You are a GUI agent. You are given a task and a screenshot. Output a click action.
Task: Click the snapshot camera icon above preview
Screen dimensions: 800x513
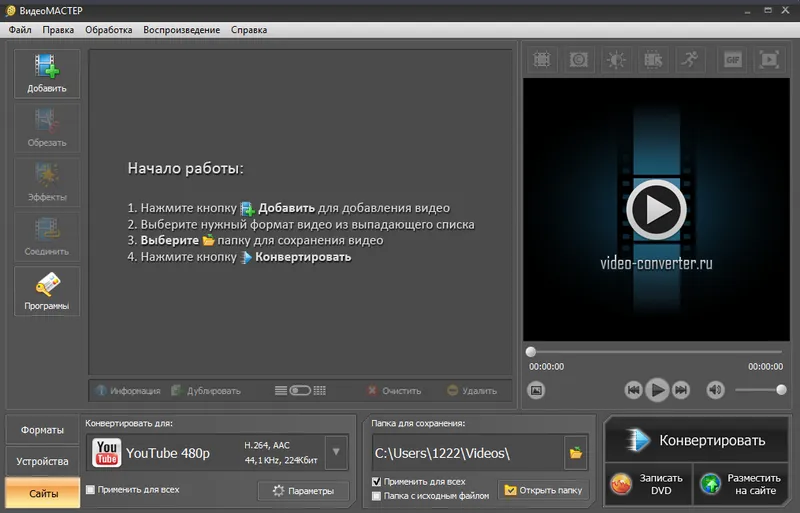579,60
